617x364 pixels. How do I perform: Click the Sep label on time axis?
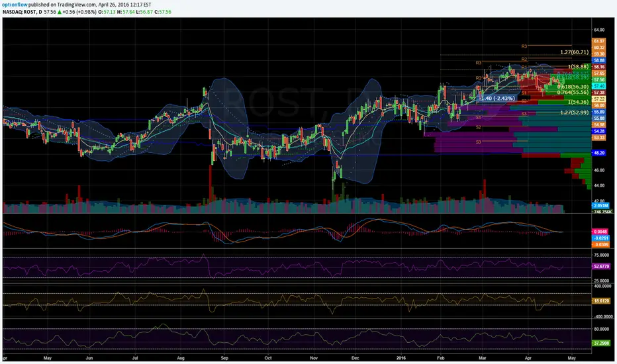tap(224, 358)
